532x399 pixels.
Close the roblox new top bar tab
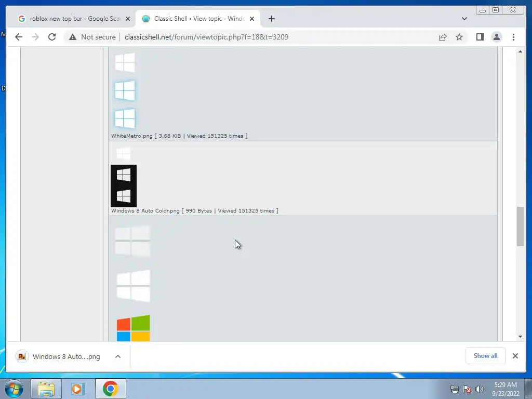(x=128, y=19)
